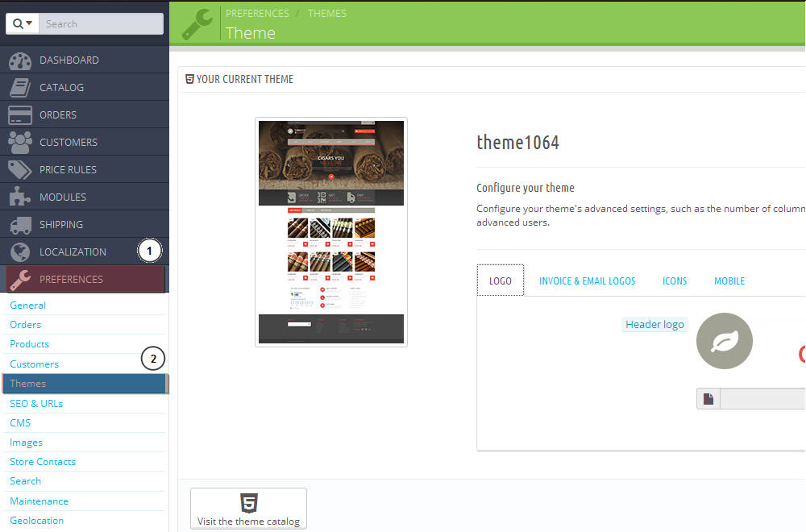This screenshot has width=806, height=532.
Task: Go to the Geolocation settings link
Action: [36, 520]
